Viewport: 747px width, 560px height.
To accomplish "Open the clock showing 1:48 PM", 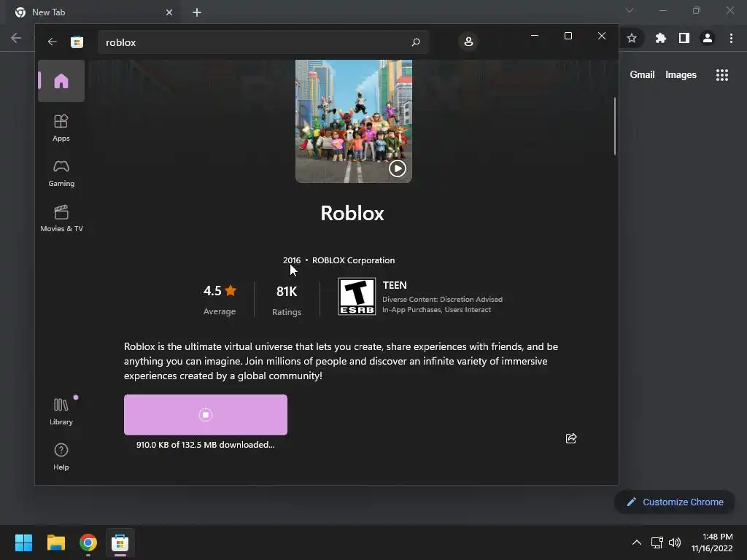I will tap(712, 542).
